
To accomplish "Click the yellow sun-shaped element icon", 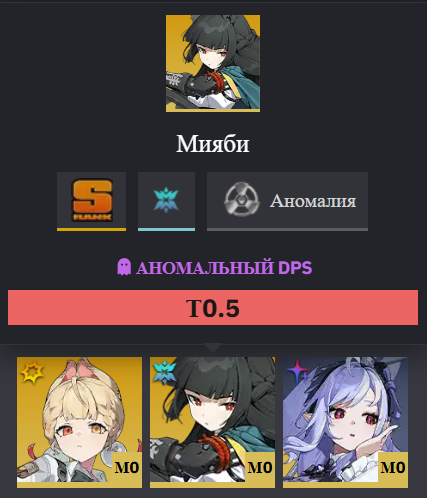I will pos(32,372).
